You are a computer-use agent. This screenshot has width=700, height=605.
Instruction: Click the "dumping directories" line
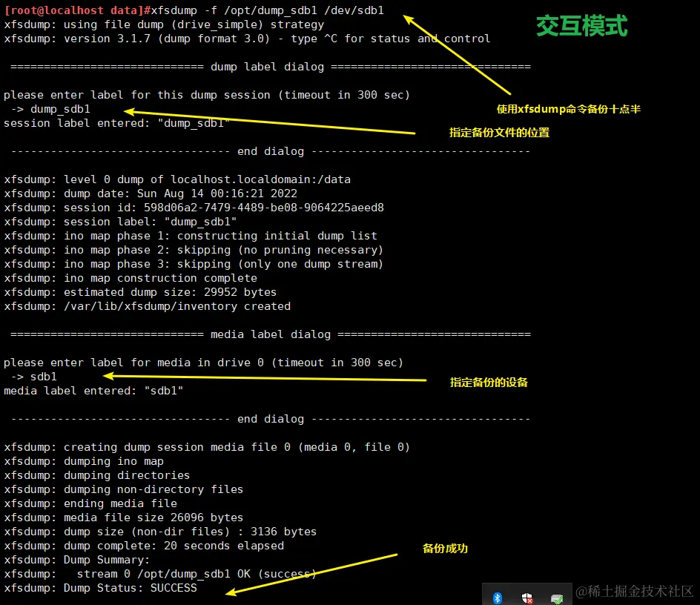click(97, 475)
